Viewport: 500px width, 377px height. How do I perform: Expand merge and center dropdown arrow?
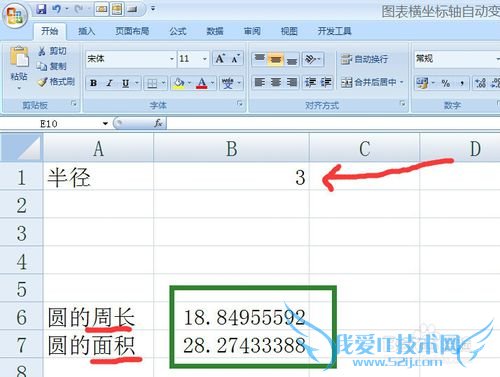(401, 82)
